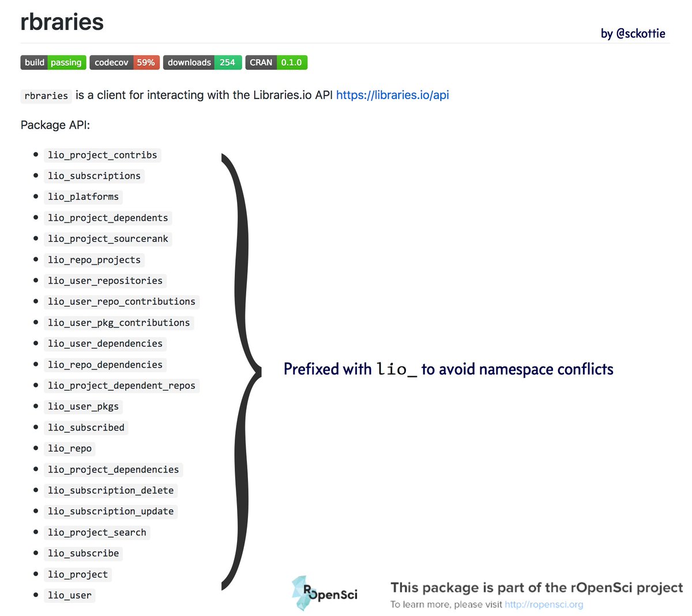
Task: Select the Package API heading
Action: [x=55, y=124]
